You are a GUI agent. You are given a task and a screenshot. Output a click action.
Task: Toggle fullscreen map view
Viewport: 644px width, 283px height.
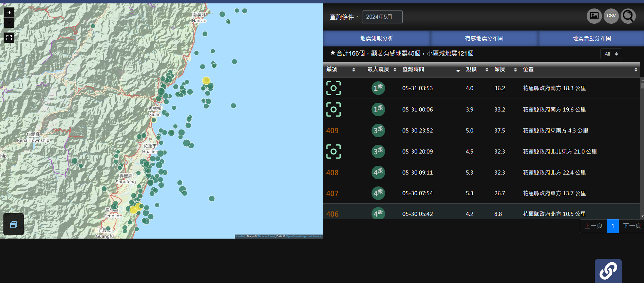click(9, 38)
